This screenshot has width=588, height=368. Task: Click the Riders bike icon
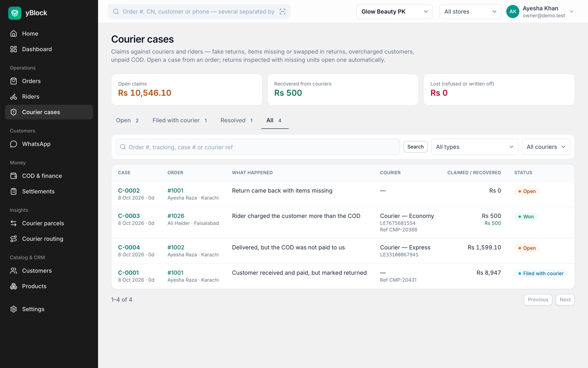pos(14,96)
